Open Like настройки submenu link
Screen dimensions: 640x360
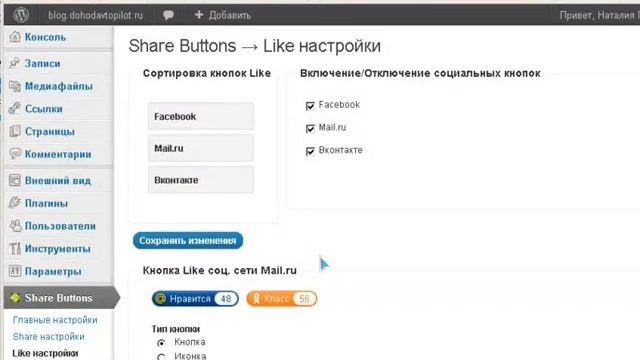[45, 353]
